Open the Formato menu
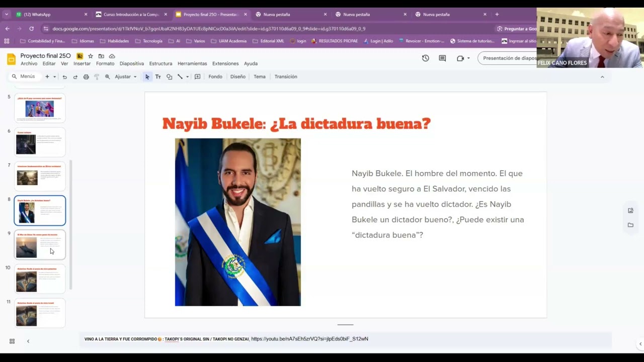Screen dimensions: 644x362 click(105, 64)
